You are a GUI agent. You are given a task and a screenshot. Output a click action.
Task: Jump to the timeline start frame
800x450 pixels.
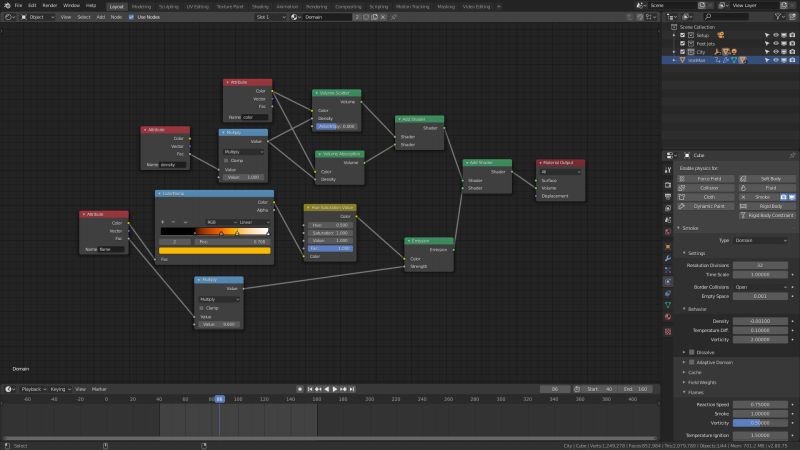(310, 389)
